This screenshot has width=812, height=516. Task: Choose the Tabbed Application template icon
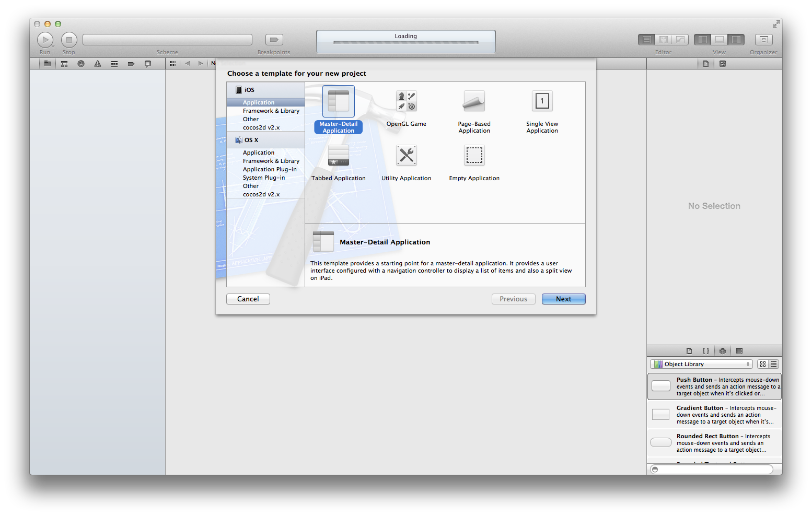[x=339, y=155]
